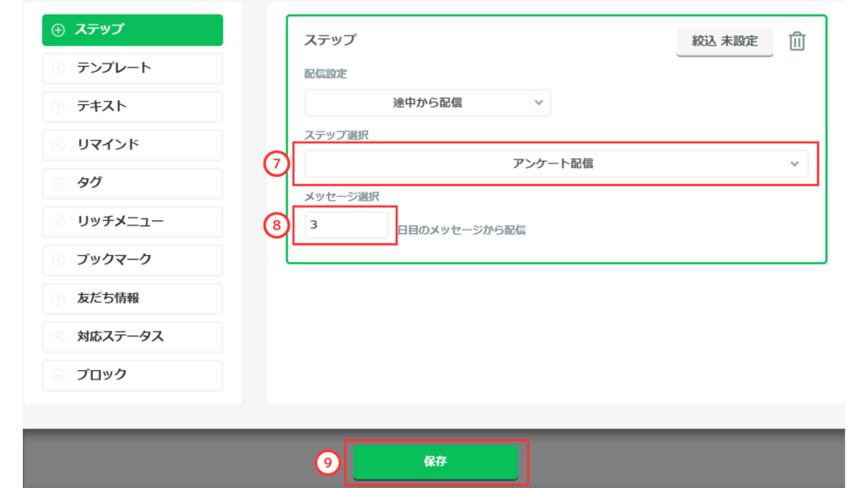Select the highlighted ステップ action item

[132, 30]
